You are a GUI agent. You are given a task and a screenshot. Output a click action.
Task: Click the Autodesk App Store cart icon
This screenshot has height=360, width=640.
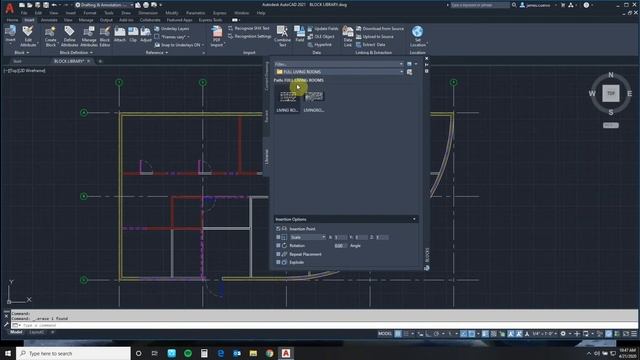coord(563,5)
